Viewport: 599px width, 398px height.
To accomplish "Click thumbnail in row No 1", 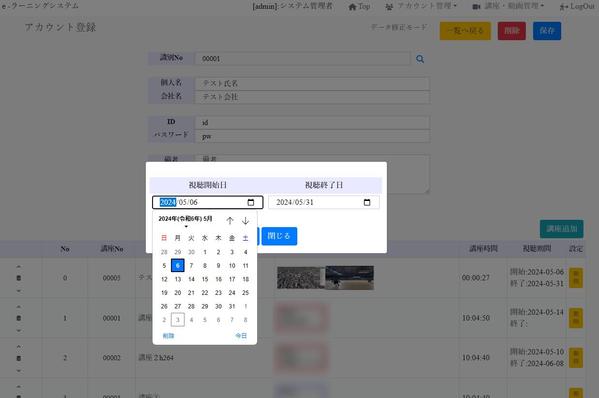I will (x=301, y=318).
